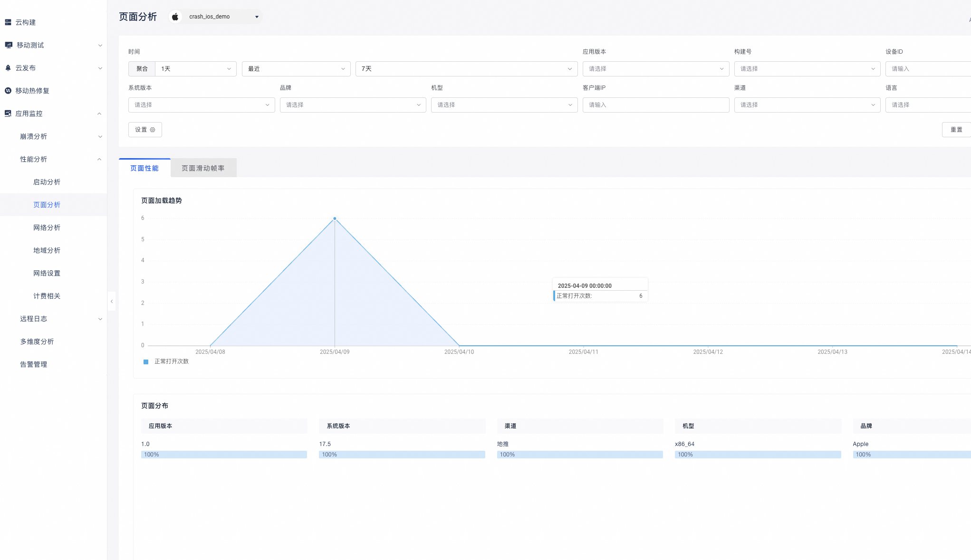The image size is (971, 560).
Task: Open the 系统版本 filter dropdown
Action: pyautogui.click(x=202, y=105)
